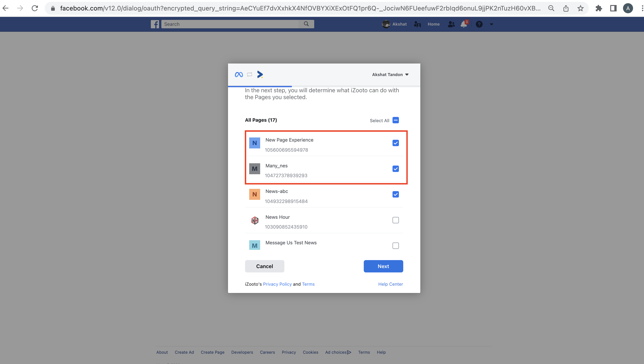Tick the Message Us Test News checkbox

[395, 246]
